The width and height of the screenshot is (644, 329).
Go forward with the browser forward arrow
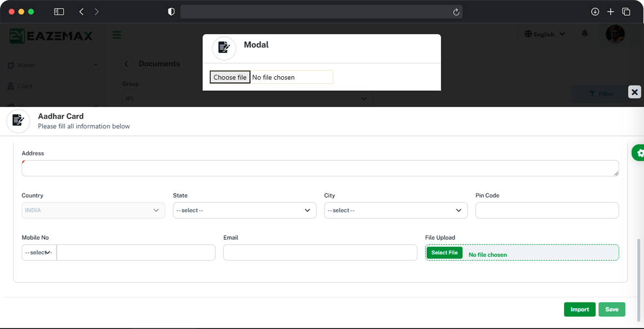96,12
